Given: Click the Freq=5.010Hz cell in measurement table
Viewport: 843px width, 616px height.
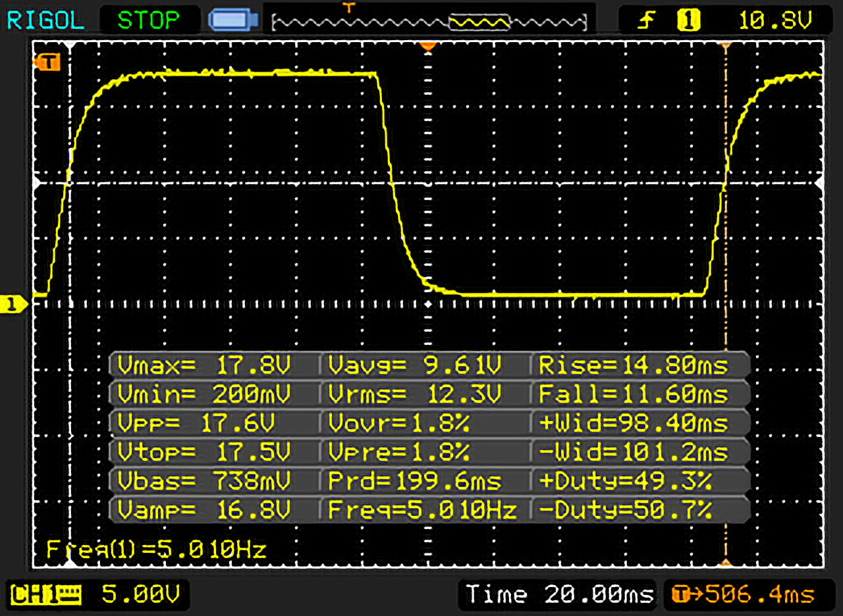Looking at the screenshot, I should click(x=423, y=509).
